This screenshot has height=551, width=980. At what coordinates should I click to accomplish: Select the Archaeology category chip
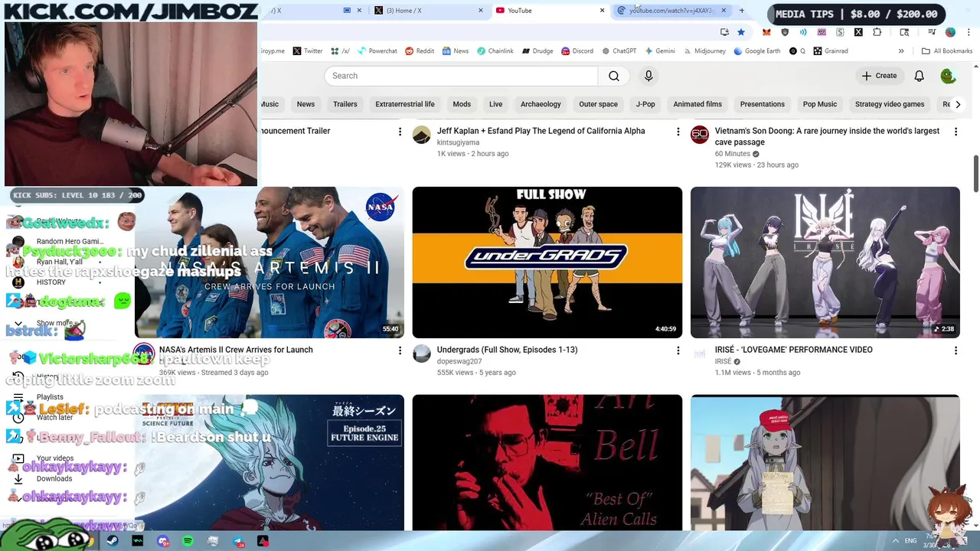coord(541,104)
